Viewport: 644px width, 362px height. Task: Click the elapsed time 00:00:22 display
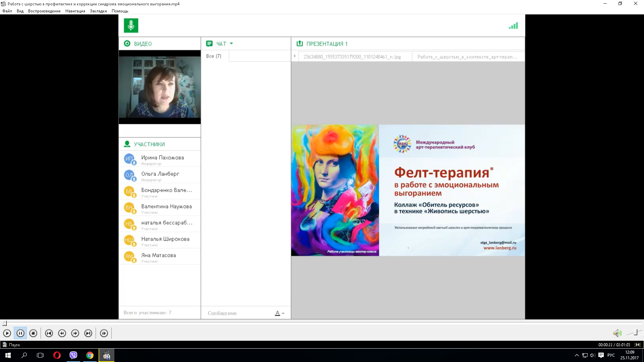[605, 345]
